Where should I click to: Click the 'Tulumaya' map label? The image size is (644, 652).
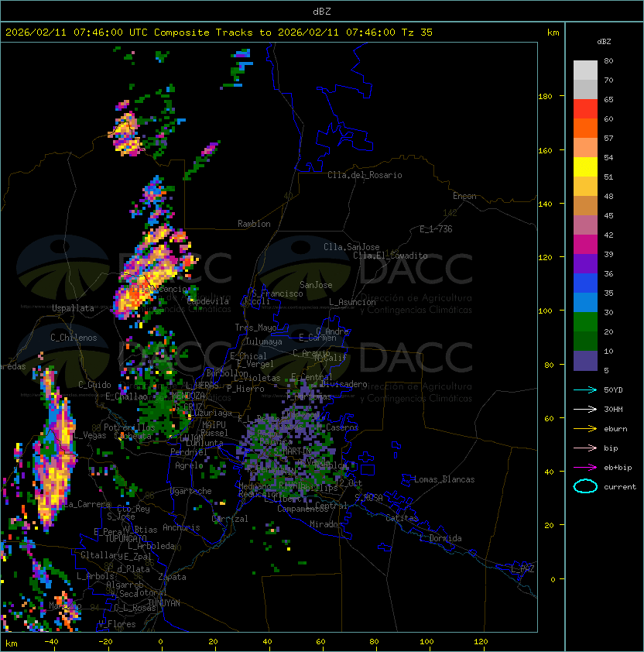[264, 341]
